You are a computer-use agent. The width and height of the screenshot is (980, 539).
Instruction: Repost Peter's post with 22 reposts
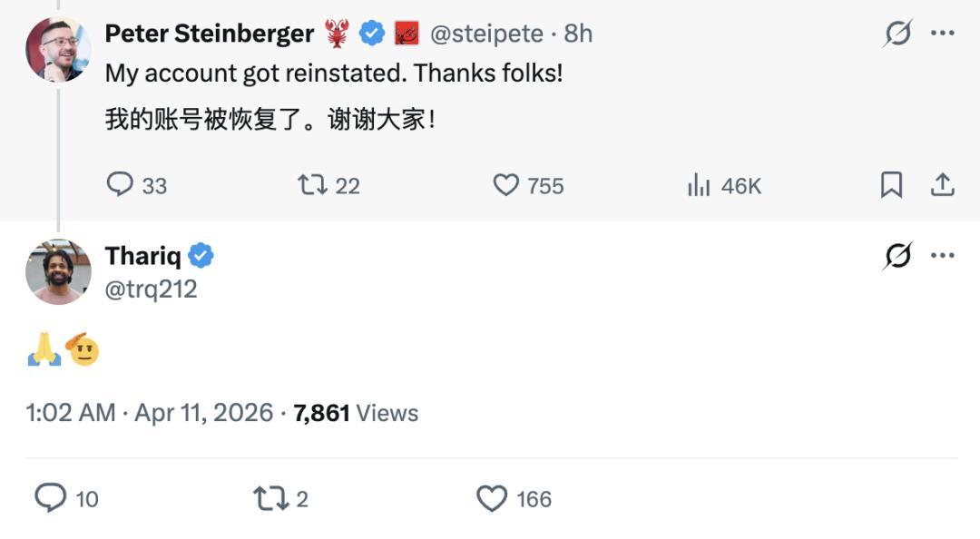(313, 185)
